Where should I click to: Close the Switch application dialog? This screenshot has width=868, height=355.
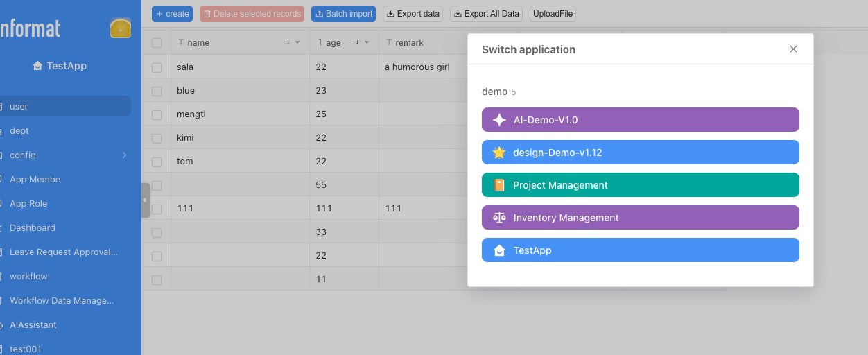[793, 49]
